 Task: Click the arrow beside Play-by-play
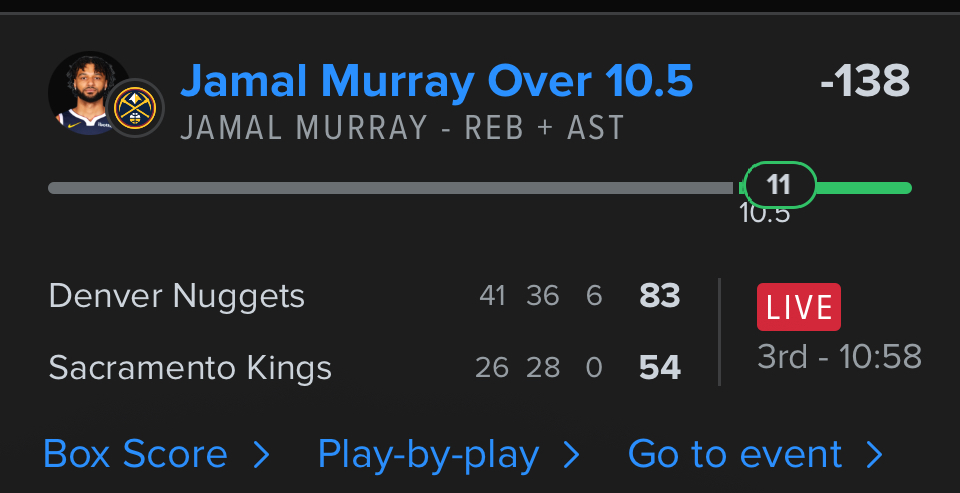click(x=572, y=456)
